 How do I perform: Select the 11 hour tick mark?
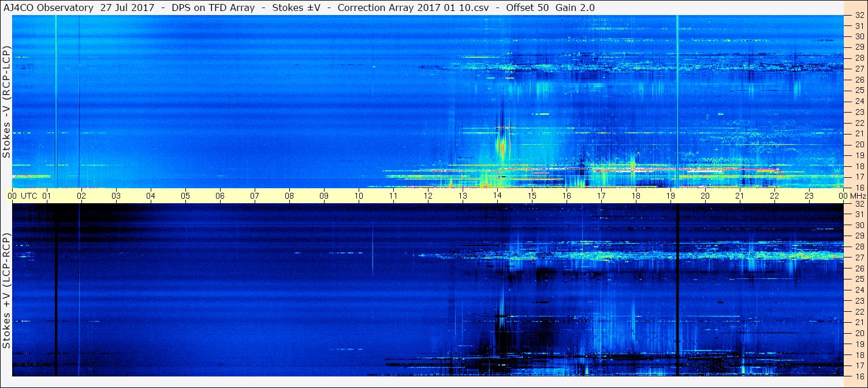(393, 196)
